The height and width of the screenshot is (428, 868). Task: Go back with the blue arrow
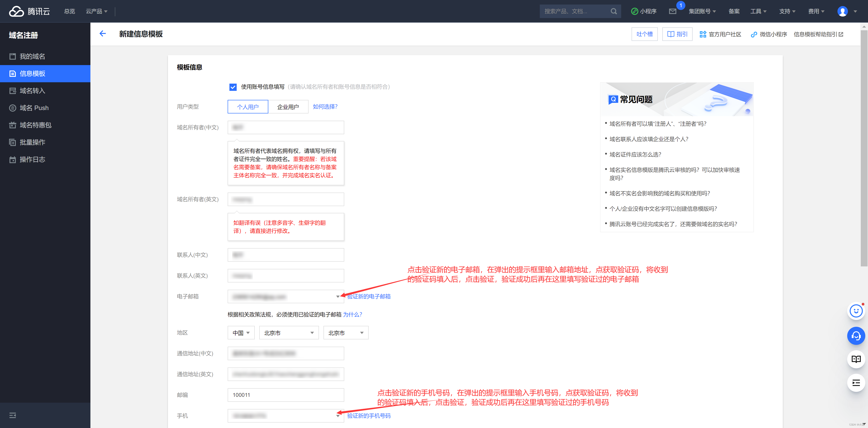[103, 34]
